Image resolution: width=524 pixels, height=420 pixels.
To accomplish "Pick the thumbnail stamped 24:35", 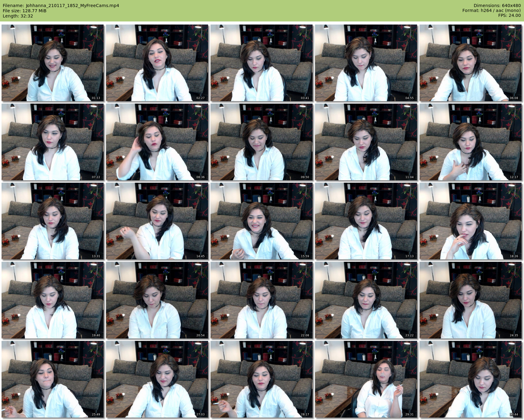I will tap(470, 300).
